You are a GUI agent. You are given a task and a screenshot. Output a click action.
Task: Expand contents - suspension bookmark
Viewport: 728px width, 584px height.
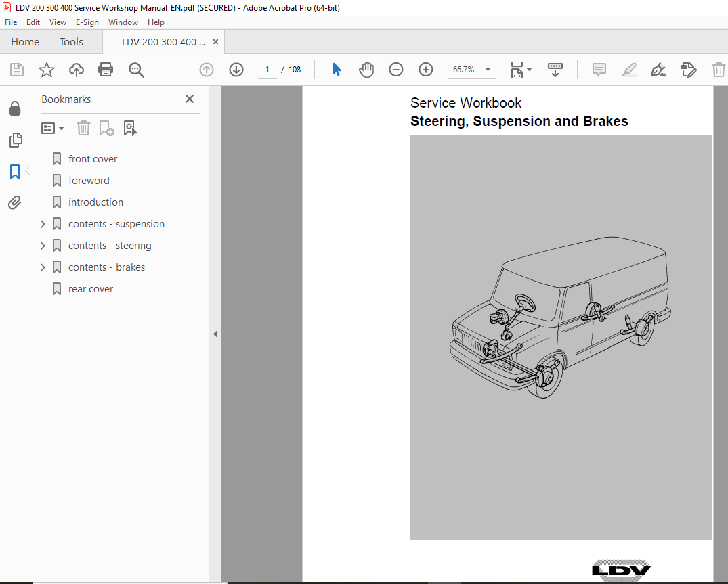click(43, 224)
